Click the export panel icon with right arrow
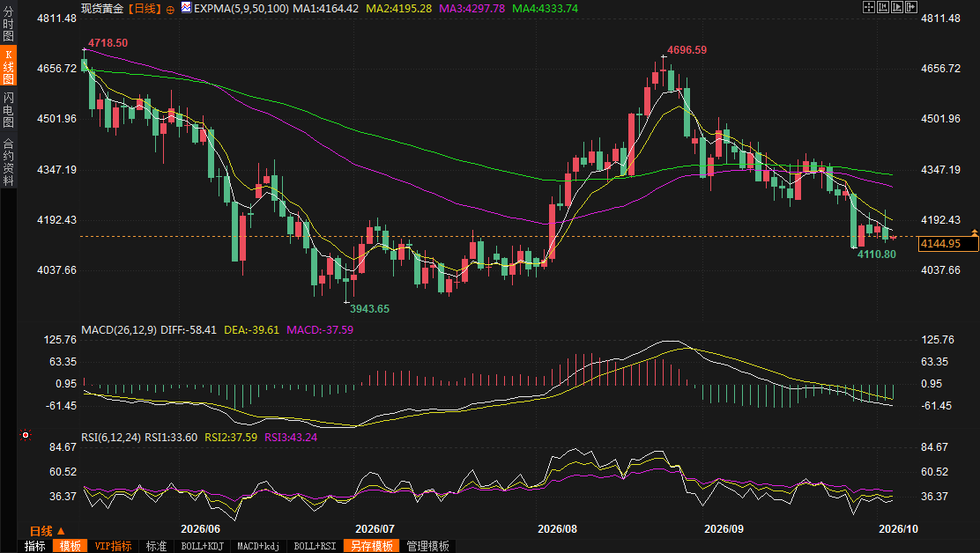Screen dimensions: 980x553 [911, 7]
